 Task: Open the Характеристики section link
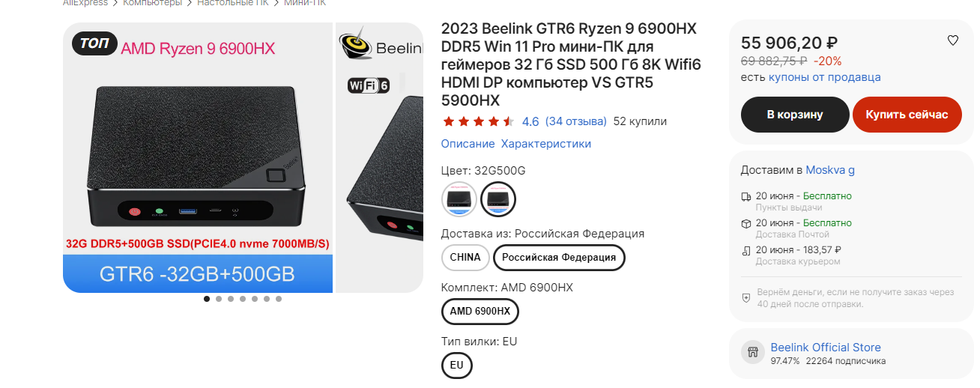point(546,144)
